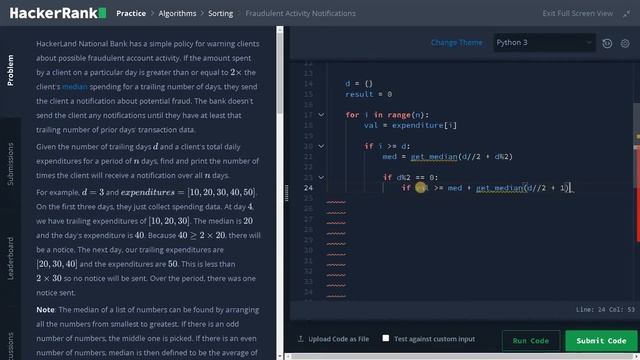Open the HackerRank logo home link
The image size is (640, 360).
pyautogui.click(x=58, y=13)
